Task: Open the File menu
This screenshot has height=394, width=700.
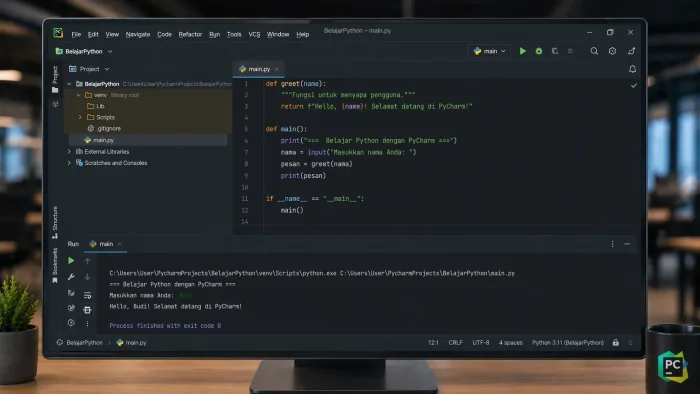Action: [76, 34]
